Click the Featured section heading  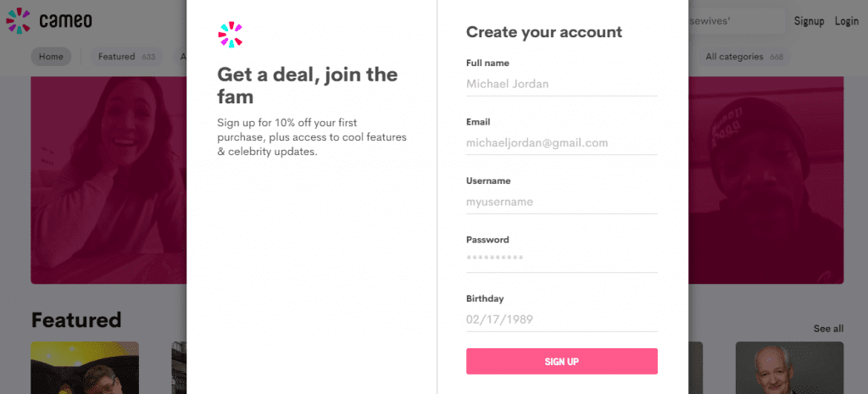pyautogui.click(x=76, y=320)
